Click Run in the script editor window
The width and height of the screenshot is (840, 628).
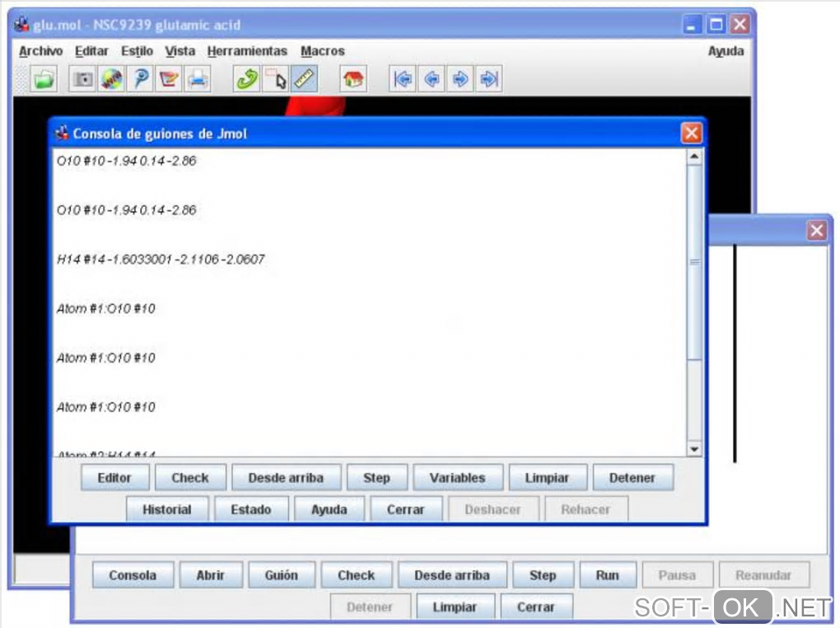pyautogui.click(x=608, y=575)
